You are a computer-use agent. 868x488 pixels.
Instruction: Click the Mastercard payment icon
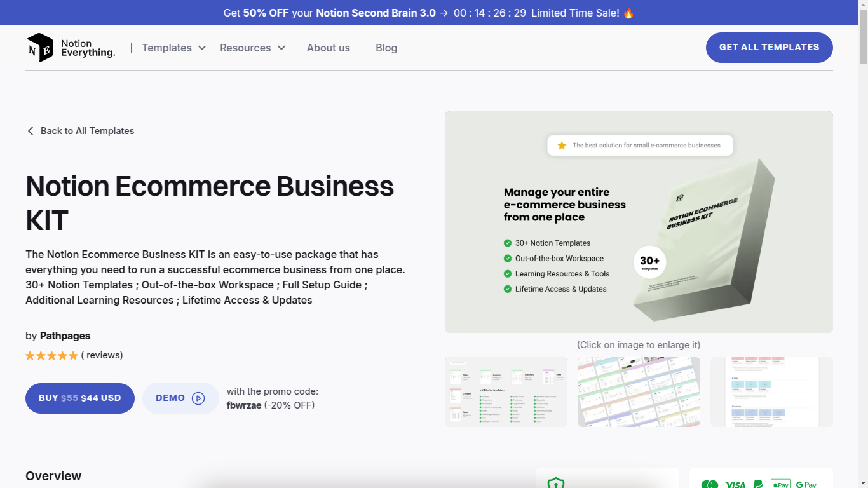tap(710, 484)
